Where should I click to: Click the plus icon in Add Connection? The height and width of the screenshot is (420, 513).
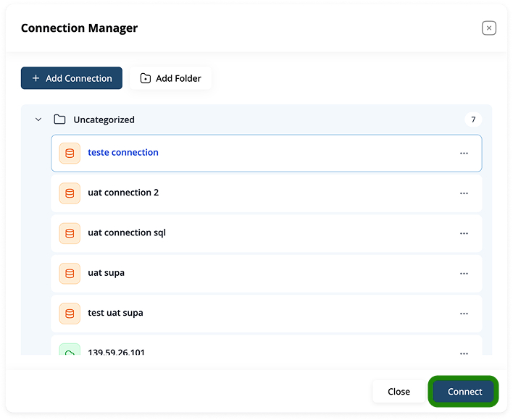coord(36,78)
